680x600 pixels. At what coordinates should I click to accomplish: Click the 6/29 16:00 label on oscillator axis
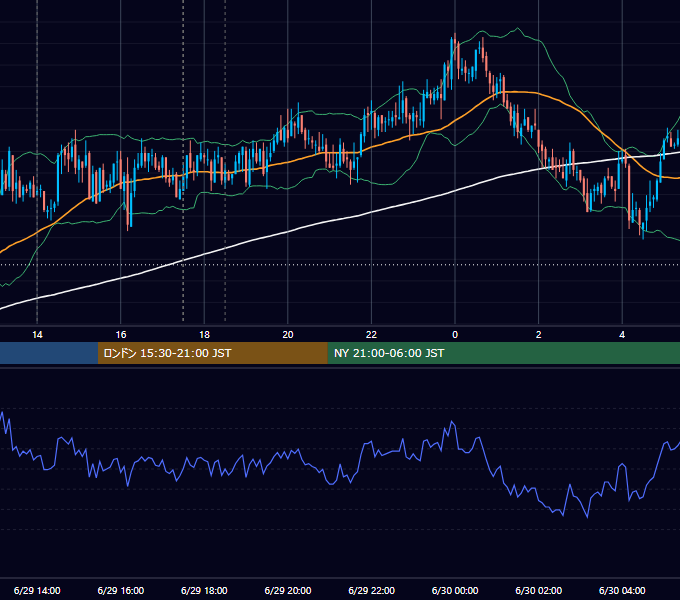click(121, 590)
